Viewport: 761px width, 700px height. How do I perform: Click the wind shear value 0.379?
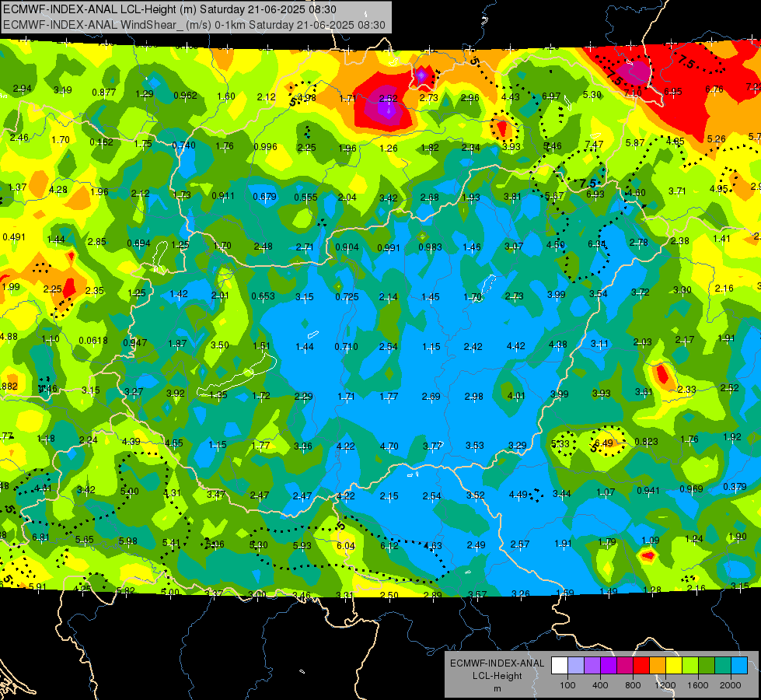click(x=735, y=487)
